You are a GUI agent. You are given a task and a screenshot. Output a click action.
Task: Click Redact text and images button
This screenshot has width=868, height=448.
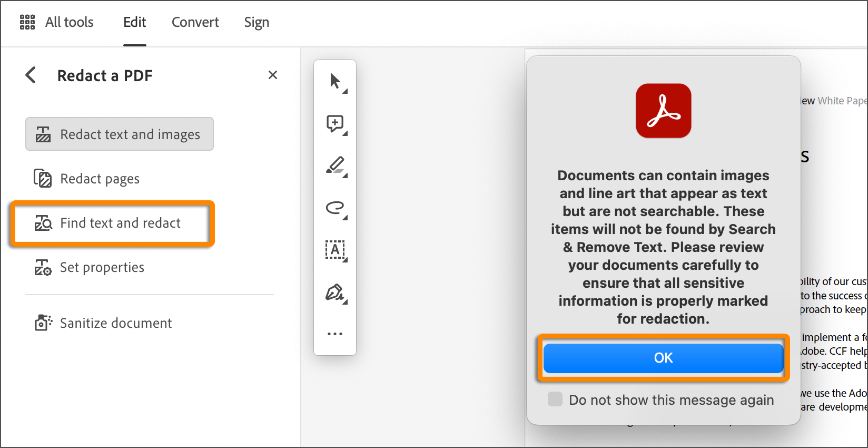click(x=120, y=134)
